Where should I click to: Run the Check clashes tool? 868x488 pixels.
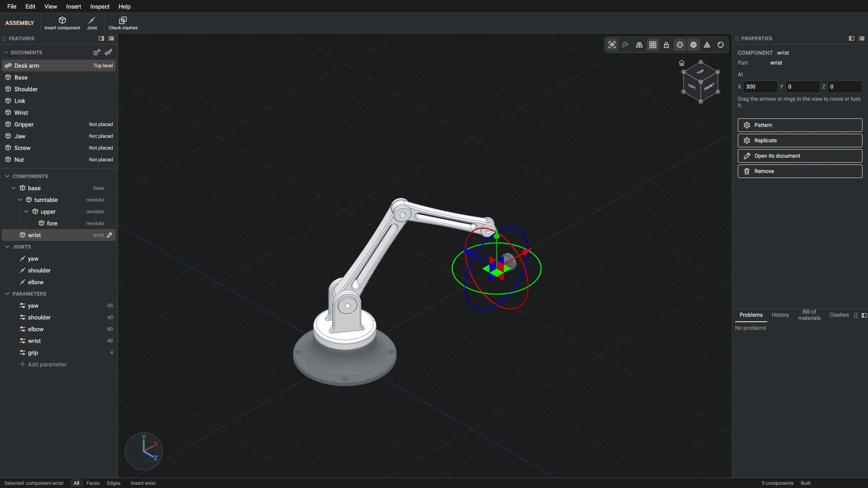[x=123, y=23]
